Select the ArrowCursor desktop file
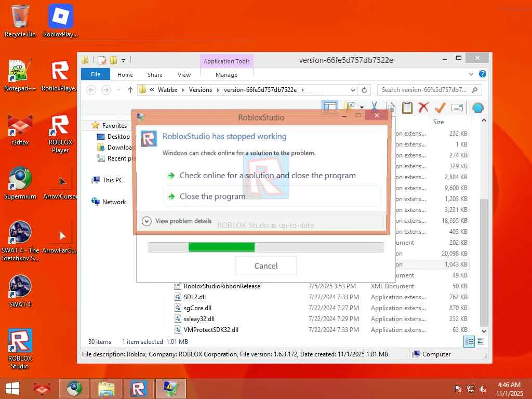 [60, 183]
